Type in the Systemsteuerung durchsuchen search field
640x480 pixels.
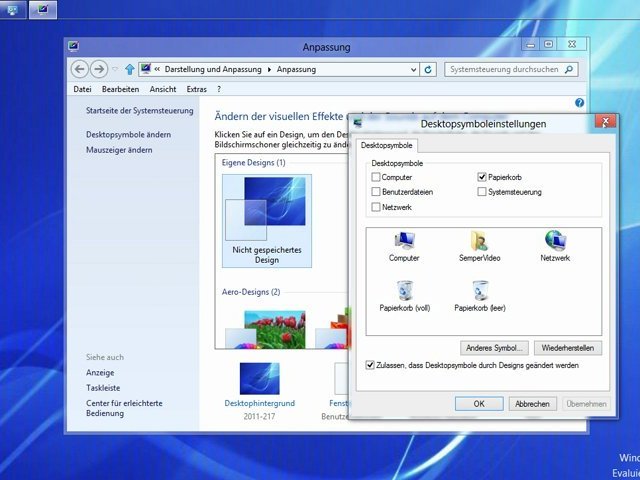tap(505, 69)
